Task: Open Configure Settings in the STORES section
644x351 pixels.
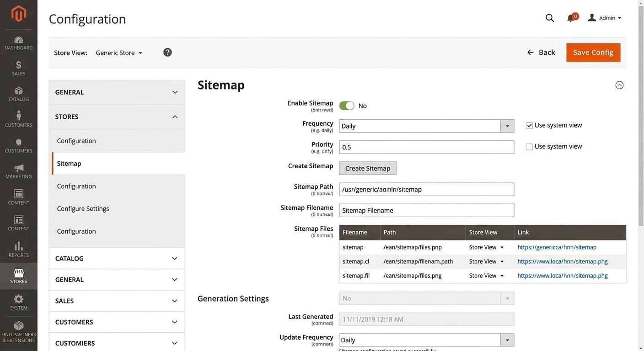Action: (x=83, y=208)
